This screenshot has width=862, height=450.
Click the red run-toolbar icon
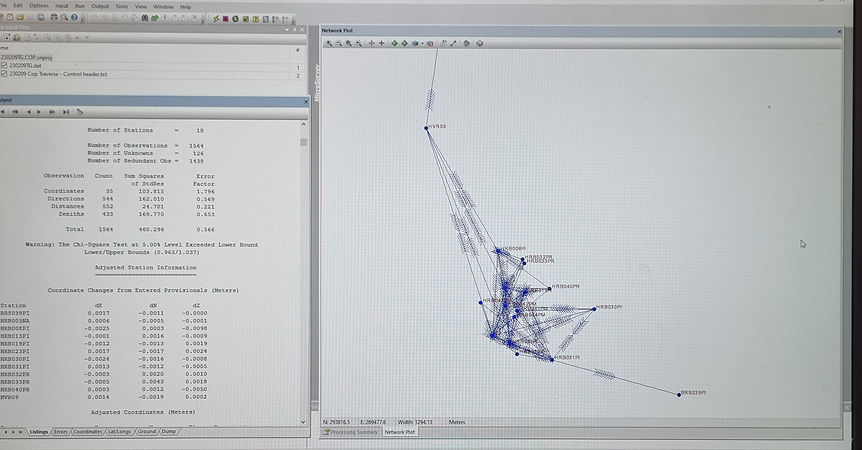click(225, 19)
